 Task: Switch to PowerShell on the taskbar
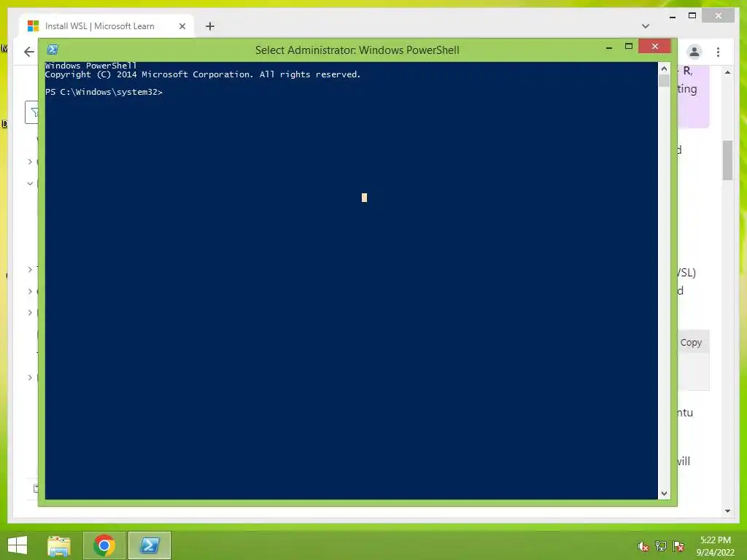pyautogui.click(x=149, y=545)
